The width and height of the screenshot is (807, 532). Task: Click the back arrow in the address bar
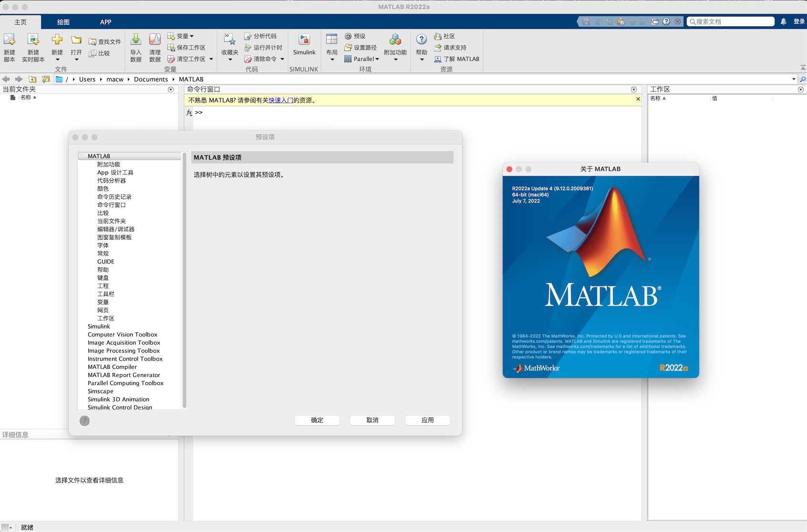pos(6,79)
